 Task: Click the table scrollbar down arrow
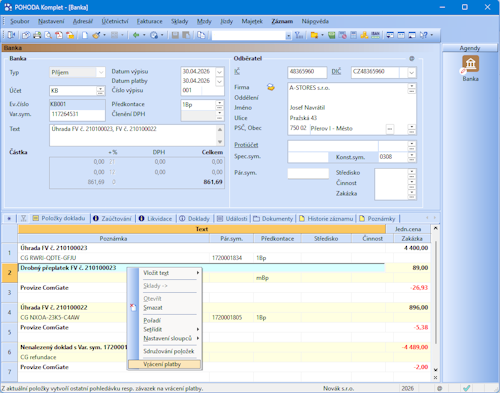(x=435, y=369)
